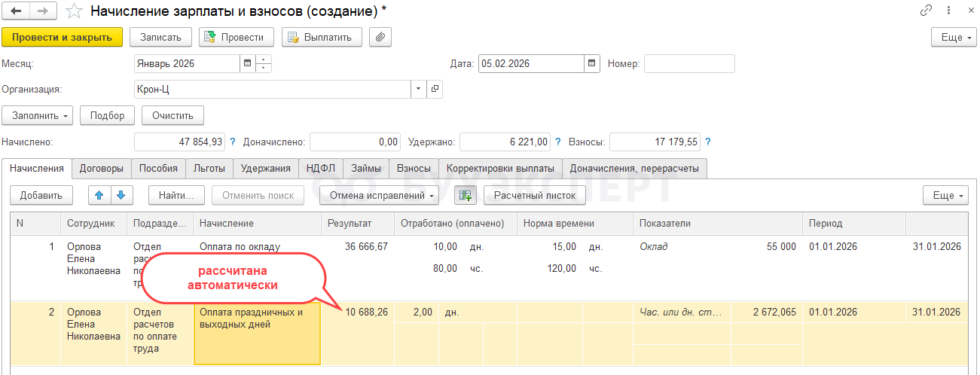Click the Подбор button
This screenshot has height=375, width=980.
108,116
